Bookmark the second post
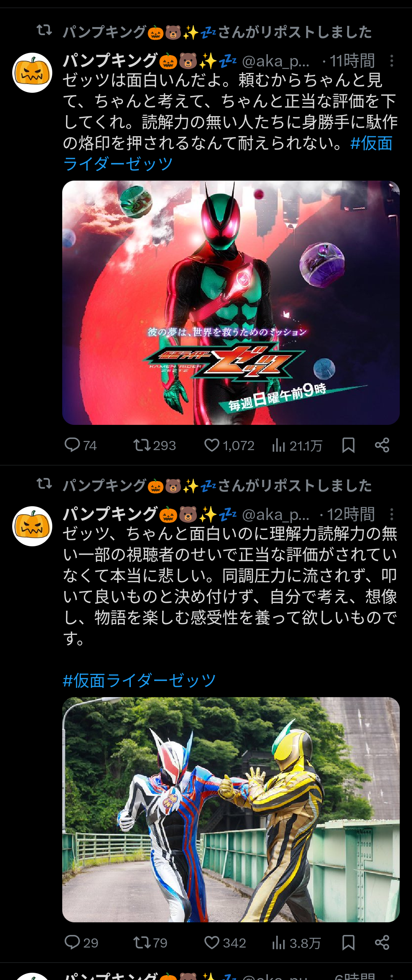Screen dimensions: 412x980 [348, 943]
